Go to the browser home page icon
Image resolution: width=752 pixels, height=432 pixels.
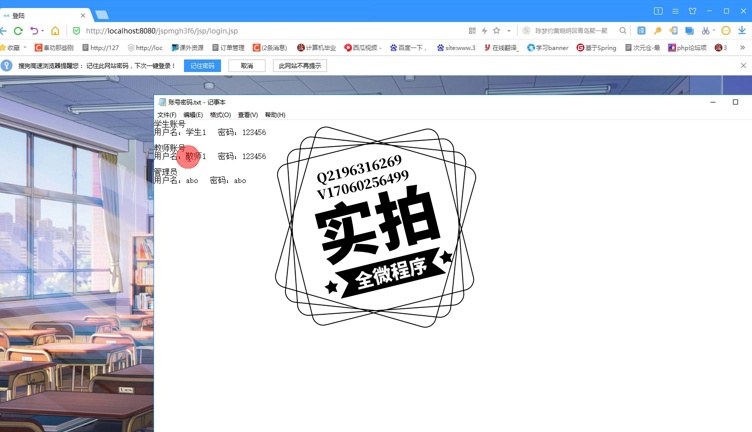[55, 31]
